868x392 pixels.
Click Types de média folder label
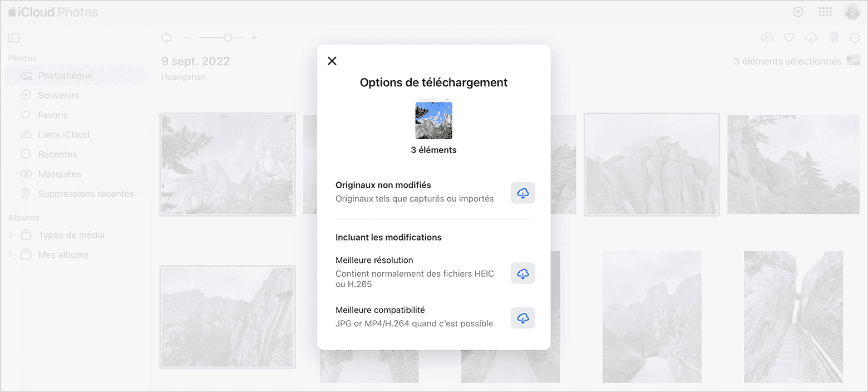tap(71, 235)
